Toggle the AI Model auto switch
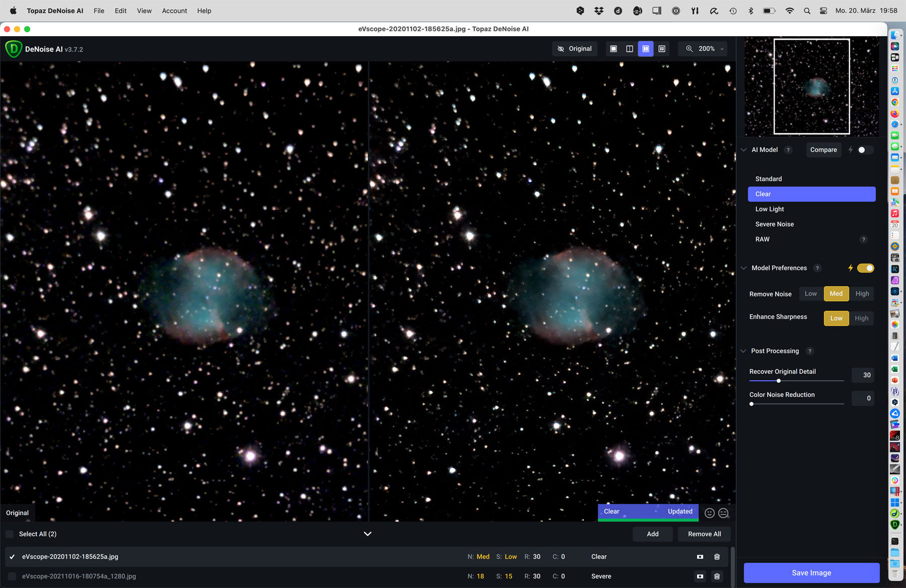This screenshot has width=906, height=588. pos(865,150)
